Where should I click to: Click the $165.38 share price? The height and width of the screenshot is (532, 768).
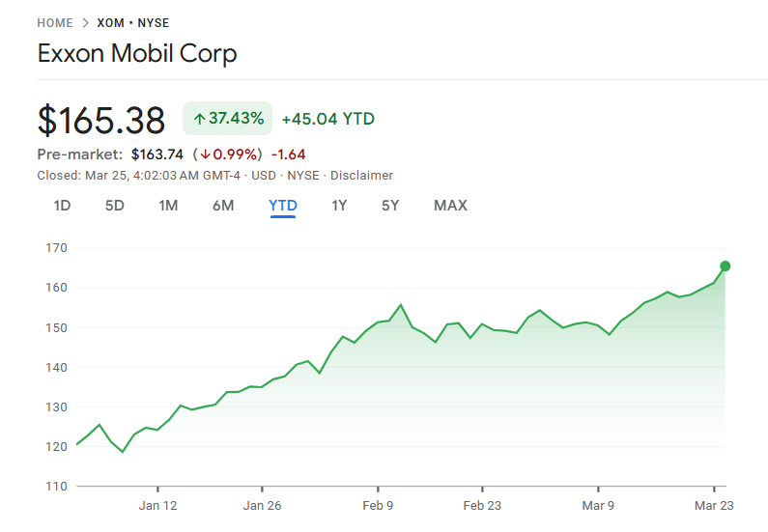point(101,120)
